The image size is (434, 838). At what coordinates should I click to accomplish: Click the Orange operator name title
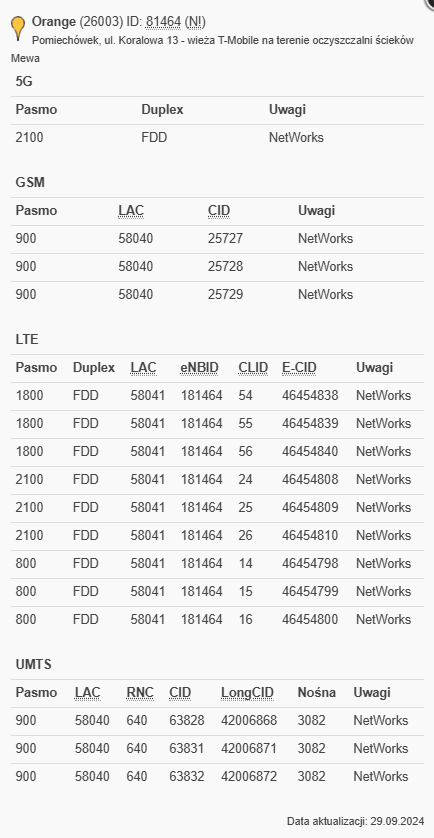(53, 22)
